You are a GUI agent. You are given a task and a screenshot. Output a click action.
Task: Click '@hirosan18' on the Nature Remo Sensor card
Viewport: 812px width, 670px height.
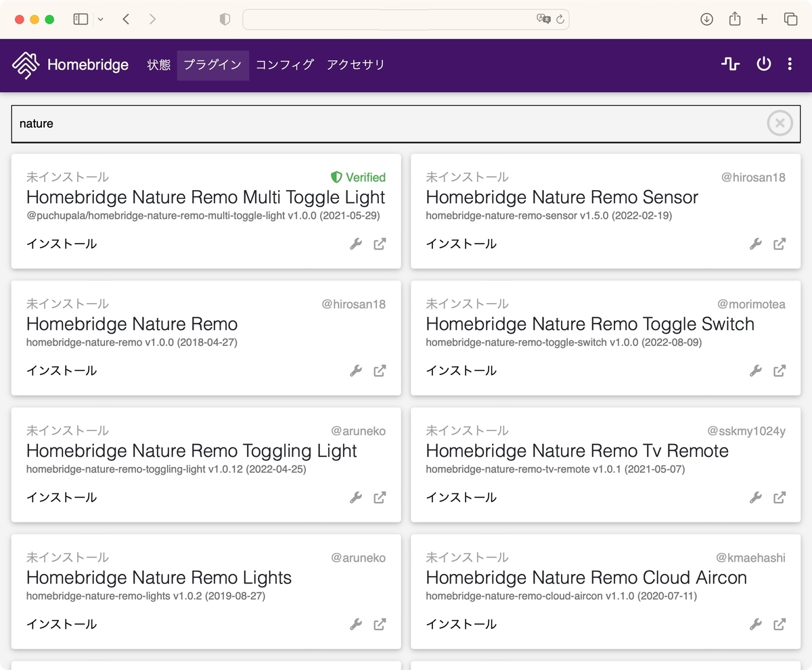click(x=753, y=177)
